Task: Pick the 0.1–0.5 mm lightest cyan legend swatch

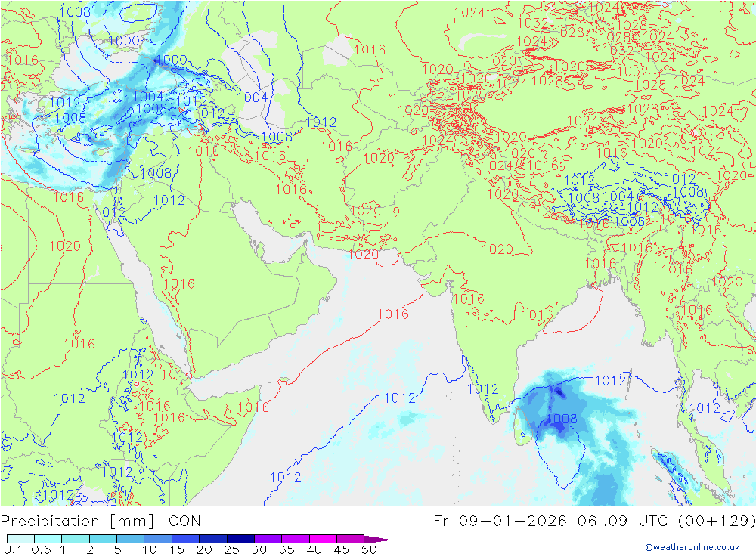Action: click(x=20, y=539)
